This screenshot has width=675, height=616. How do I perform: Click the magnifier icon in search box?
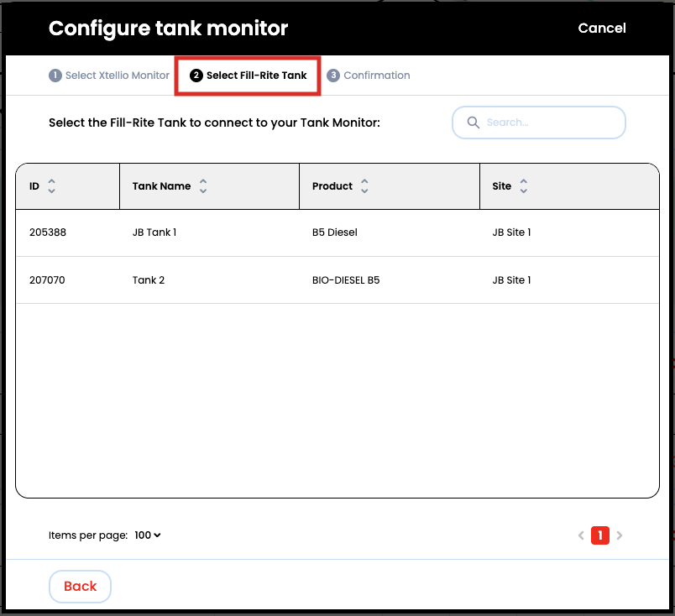coord(473,123)
